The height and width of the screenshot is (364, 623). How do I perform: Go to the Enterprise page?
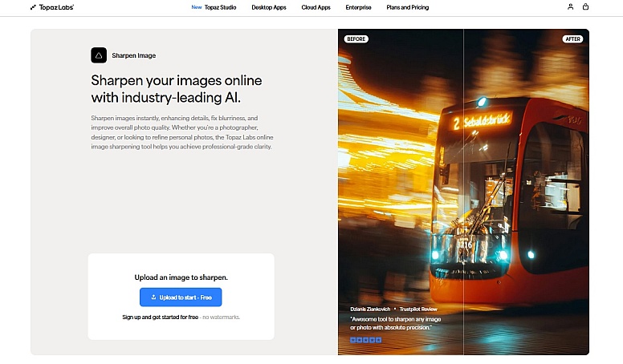tap(358, 7)
